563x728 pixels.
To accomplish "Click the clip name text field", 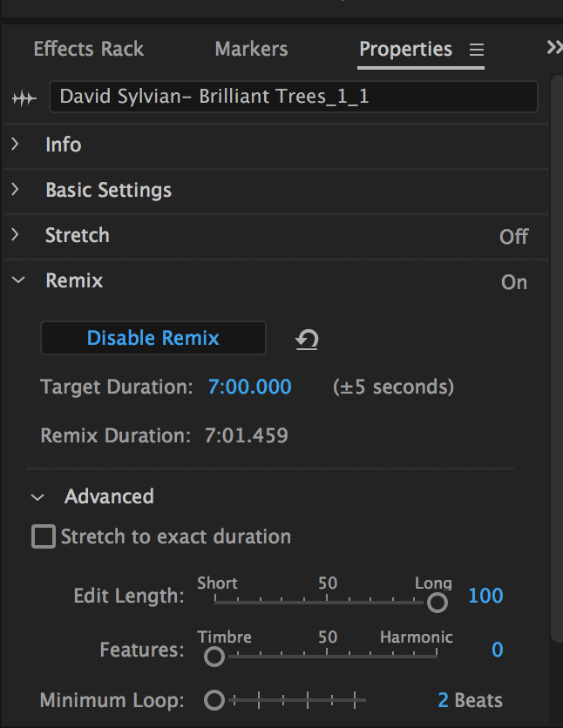I will point(293,97).
